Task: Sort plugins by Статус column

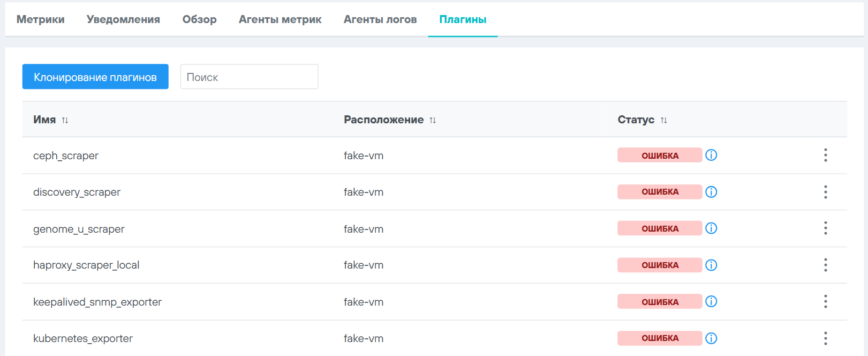Action: 663,120
